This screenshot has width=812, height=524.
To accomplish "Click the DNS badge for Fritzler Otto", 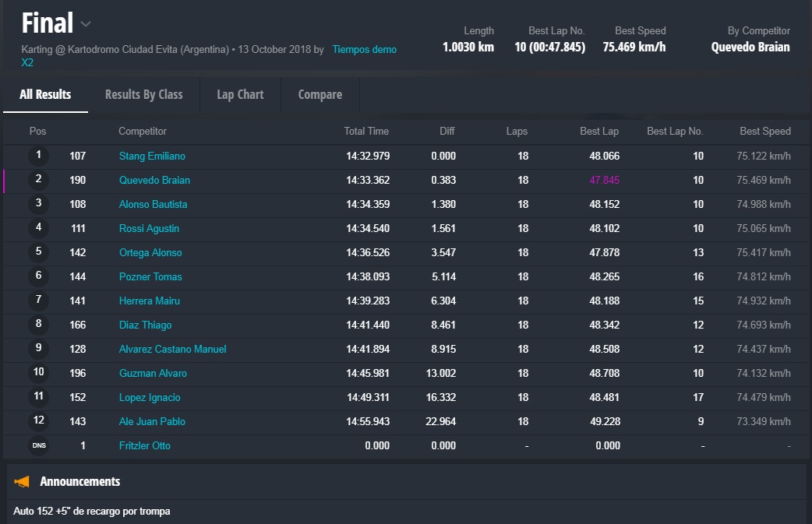I will (38, 445).
